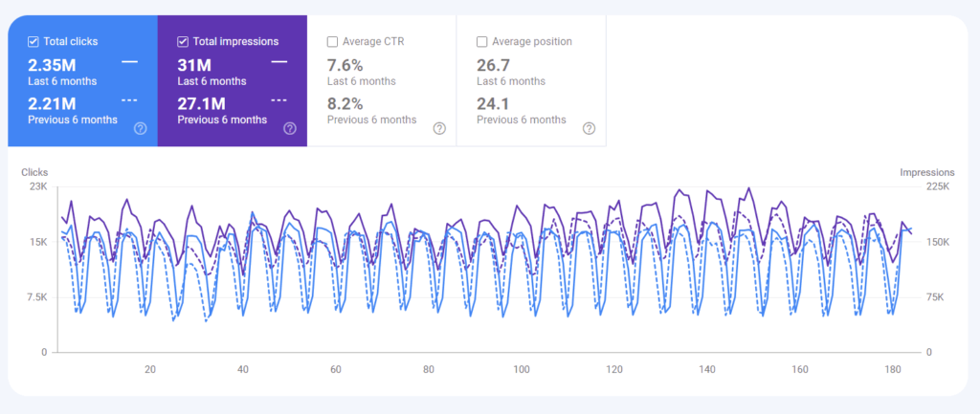Select the 2.35M last 6 months value
The width and height of the screenshot is (980, 414).
52,66
